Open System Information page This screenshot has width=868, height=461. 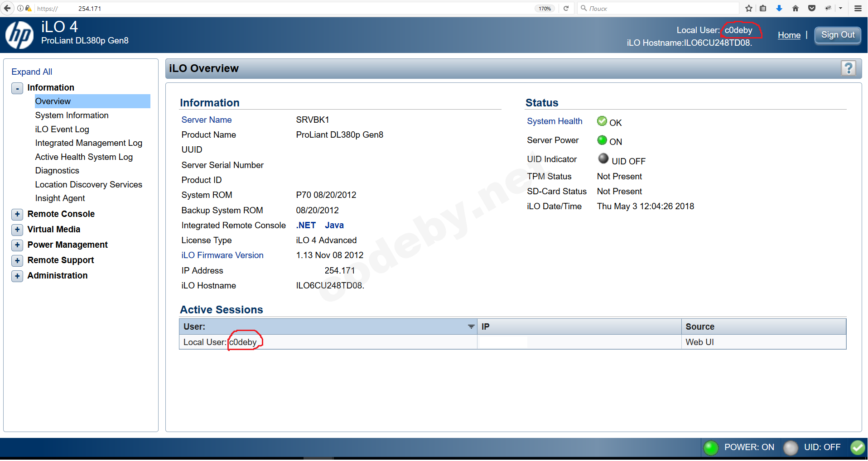coord(72,115)
